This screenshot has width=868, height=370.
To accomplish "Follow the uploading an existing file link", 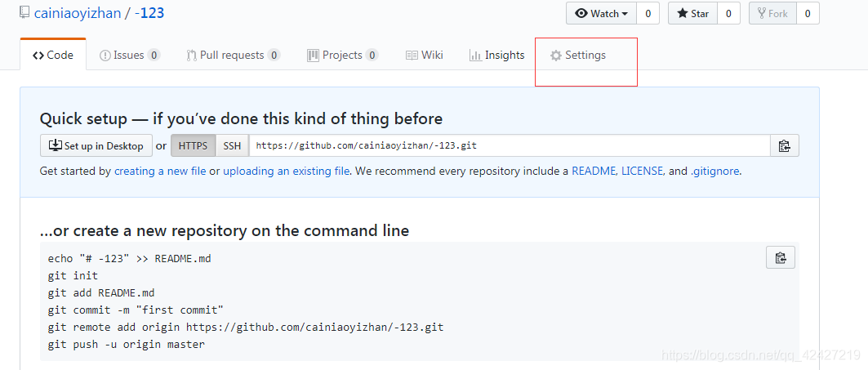I will pos(286,172).
